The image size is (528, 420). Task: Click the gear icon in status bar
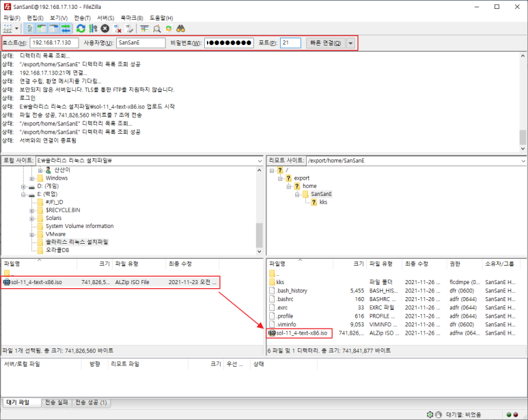point(430,415)
